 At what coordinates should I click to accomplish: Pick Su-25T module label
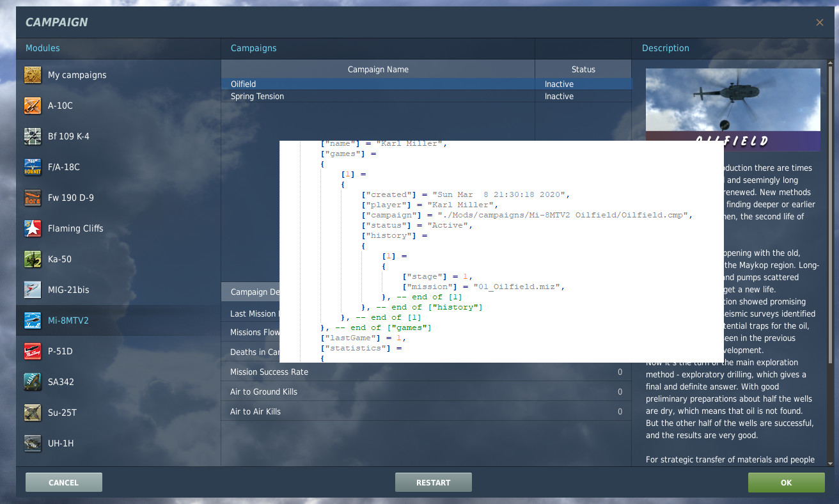pyautogui.click(x=62, y=413)
